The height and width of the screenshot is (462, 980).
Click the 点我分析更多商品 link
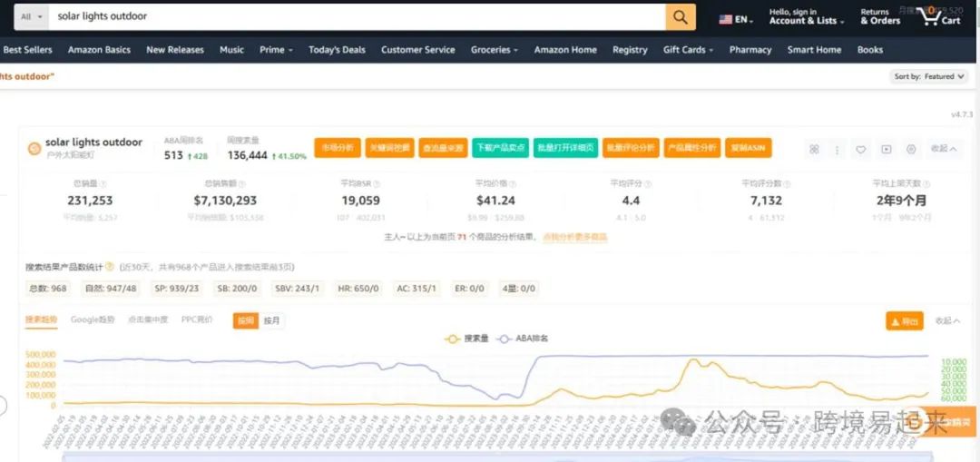575,238
